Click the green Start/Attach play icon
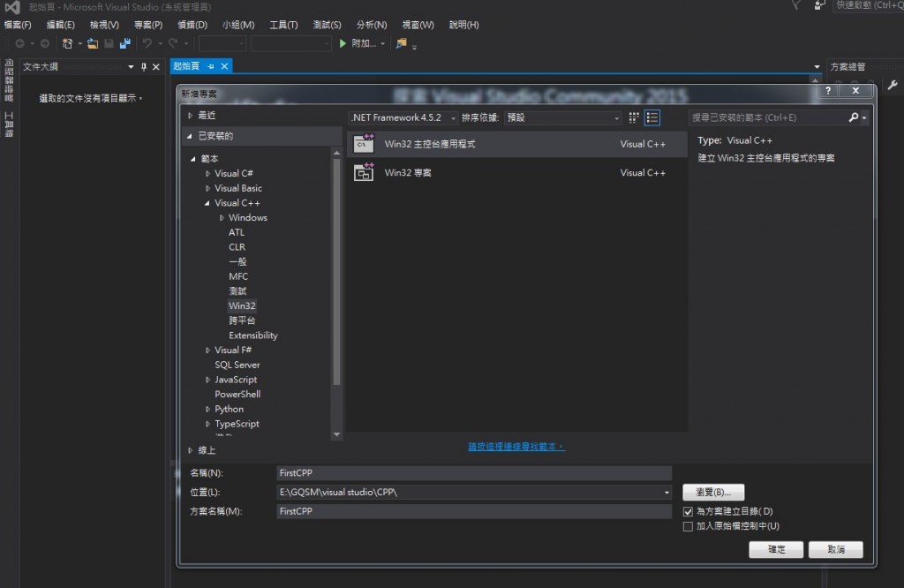Image resolution: width=904 pixels, height=588 pixels. click(x=343, y=43)
